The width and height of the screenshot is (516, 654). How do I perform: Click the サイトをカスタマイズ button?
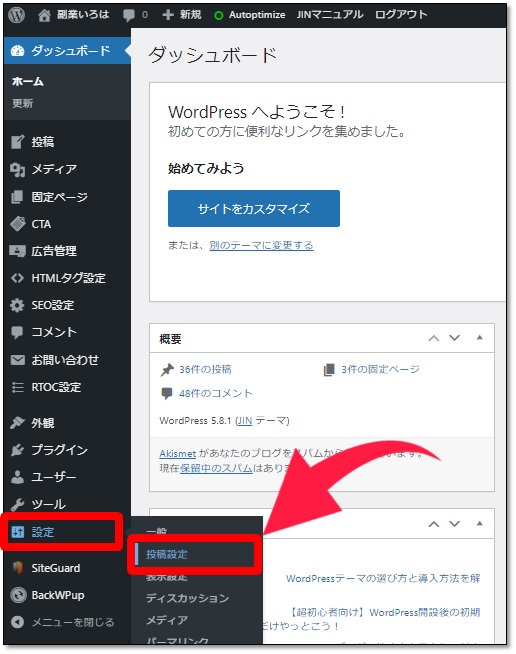pyautogui.click(x=254, y=209)
